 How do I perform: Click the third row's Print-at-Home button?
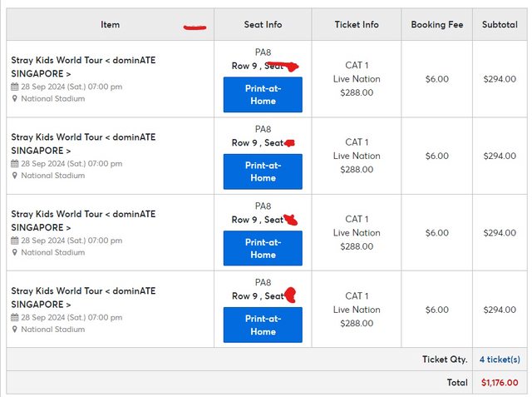pyautogui.click(x=263, y=248)
